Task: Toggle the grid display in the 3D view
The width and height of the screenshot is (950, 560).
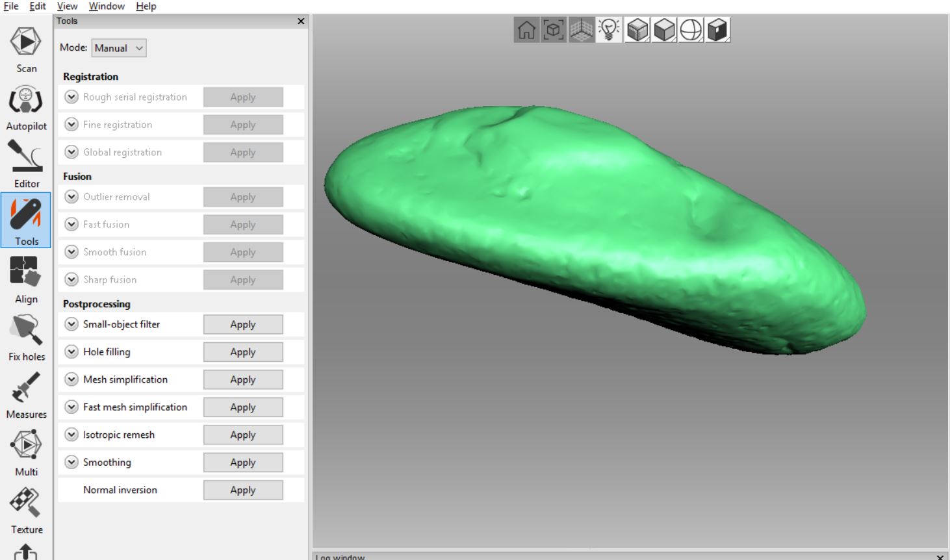Action: tap(582, 30)
